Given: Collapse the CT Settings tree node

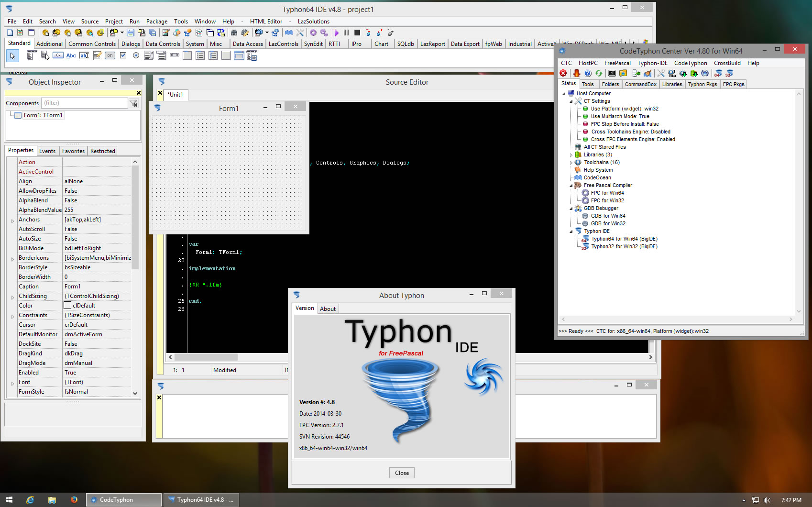Looking at the screenshot, I should (571, 101).
